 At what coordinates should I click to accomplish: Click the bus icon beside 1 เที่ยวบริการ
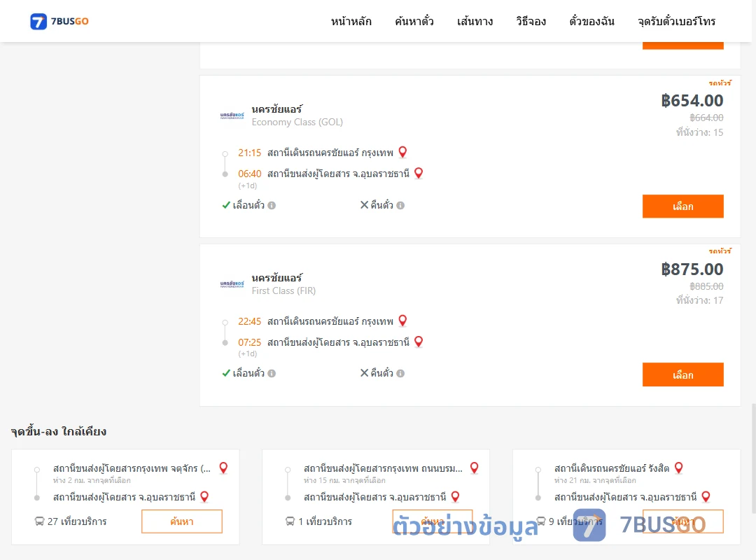click(x=290, y=521)
